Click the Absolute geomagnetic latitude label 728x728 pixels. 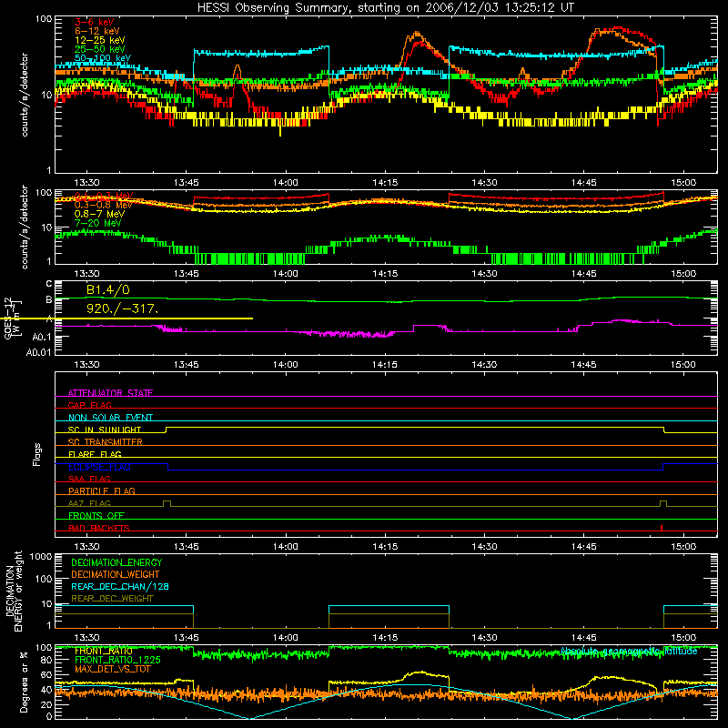click(629, 652)
